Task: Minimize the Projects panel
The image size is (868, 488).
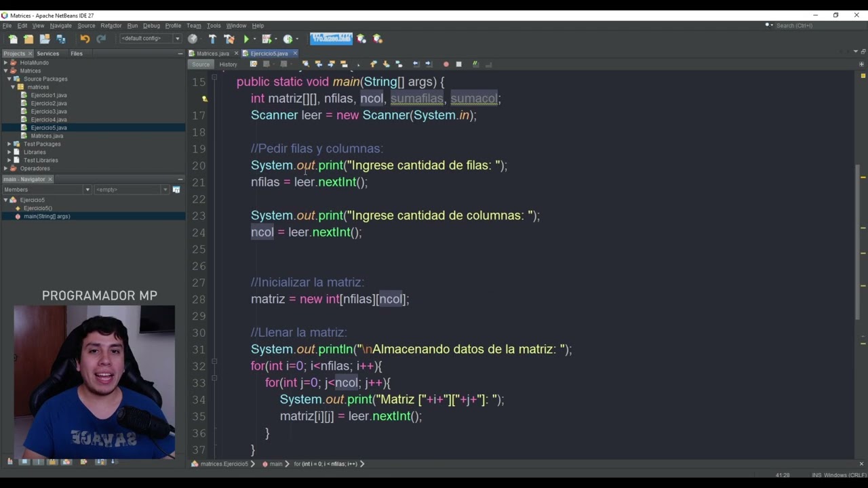Action: (180, 54)
